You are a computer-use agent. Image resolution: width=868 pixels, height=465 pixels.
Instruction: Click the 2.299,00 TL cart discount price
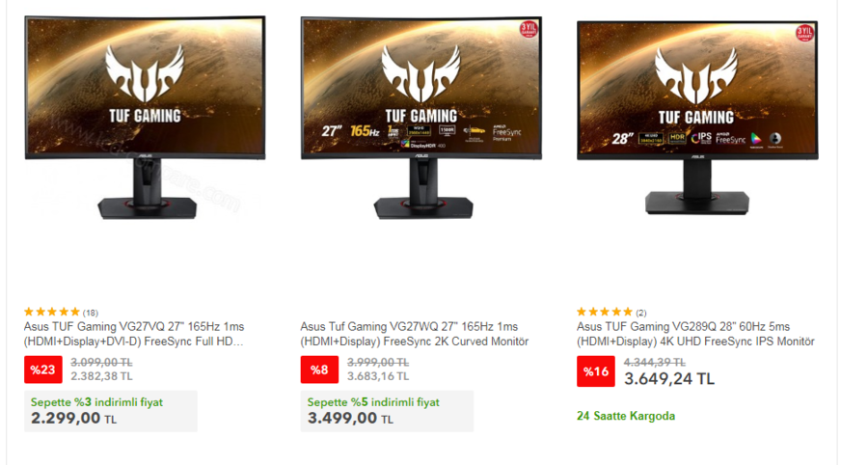pos(73,418)
